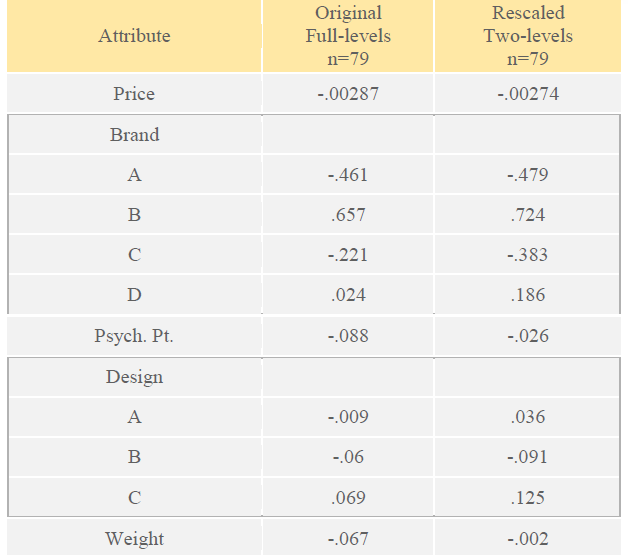Click the Price row label

134,94
